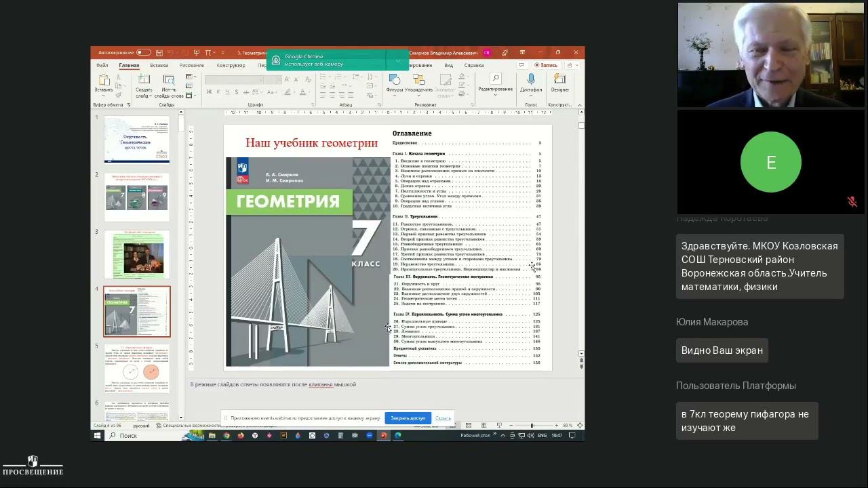Click the Save floppy-disk icon

point(159,52)
